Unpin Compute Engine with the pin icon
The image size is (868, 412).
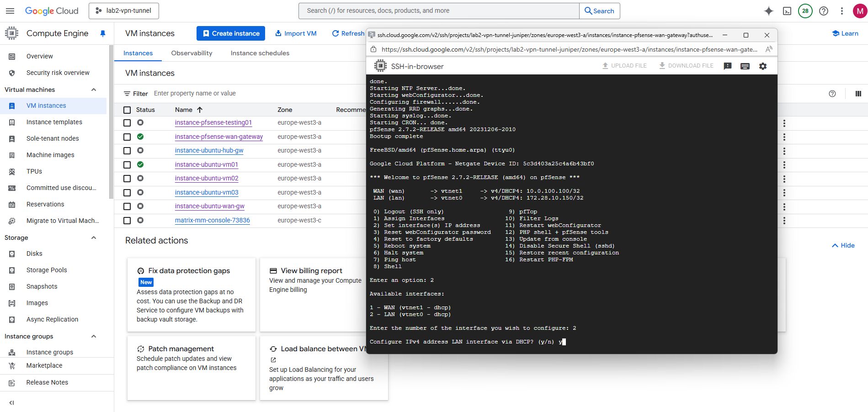click(x=103, y=33)
